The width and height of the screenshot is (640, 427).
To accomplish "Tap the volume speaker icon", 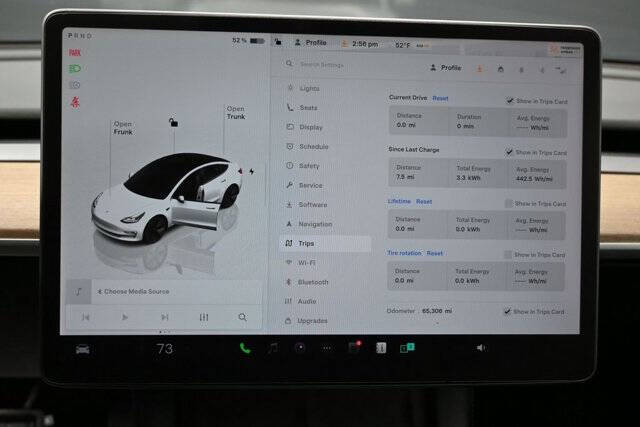I will pyautogui.click(x=481, y=348).
